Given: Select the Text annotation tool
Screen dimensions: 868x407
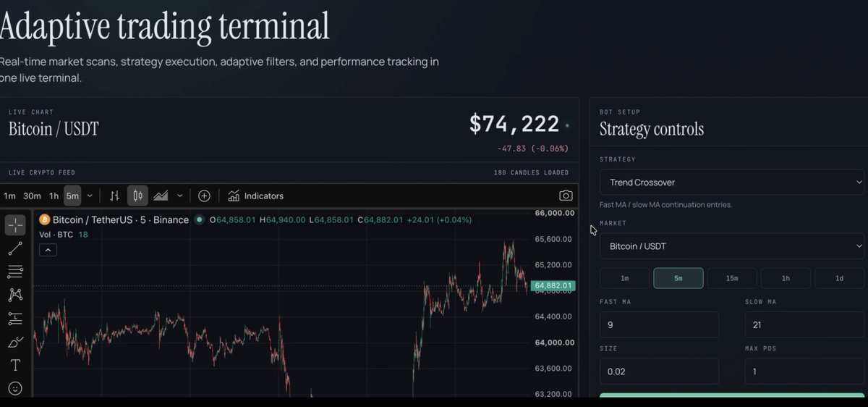Looking at the screenshot, I should click(15, 365).
